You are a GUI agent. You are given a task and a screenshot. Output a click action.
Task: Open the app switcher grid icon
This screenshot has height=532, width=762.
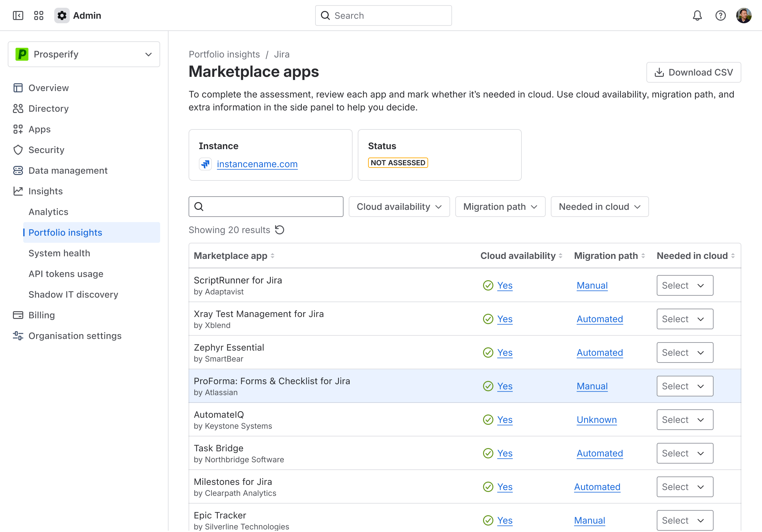pyautogui.click(x=38, y=15)
